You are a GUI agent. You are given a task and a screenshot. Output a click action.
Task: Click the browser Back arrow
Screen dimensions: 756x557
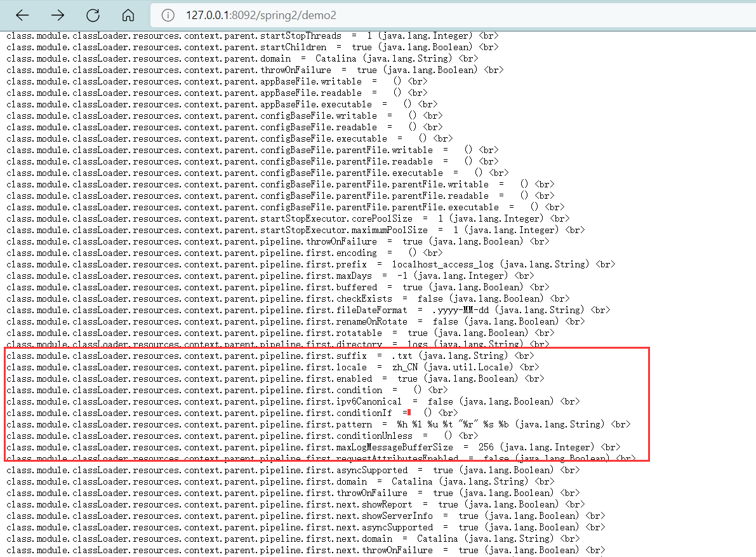click(22, 15)
